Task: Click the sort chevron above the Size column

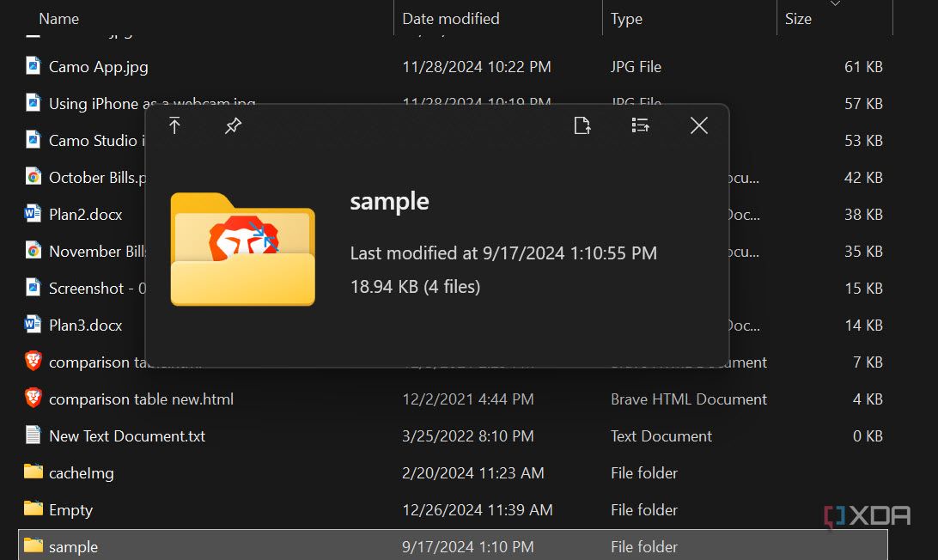Action: [835, 3]
